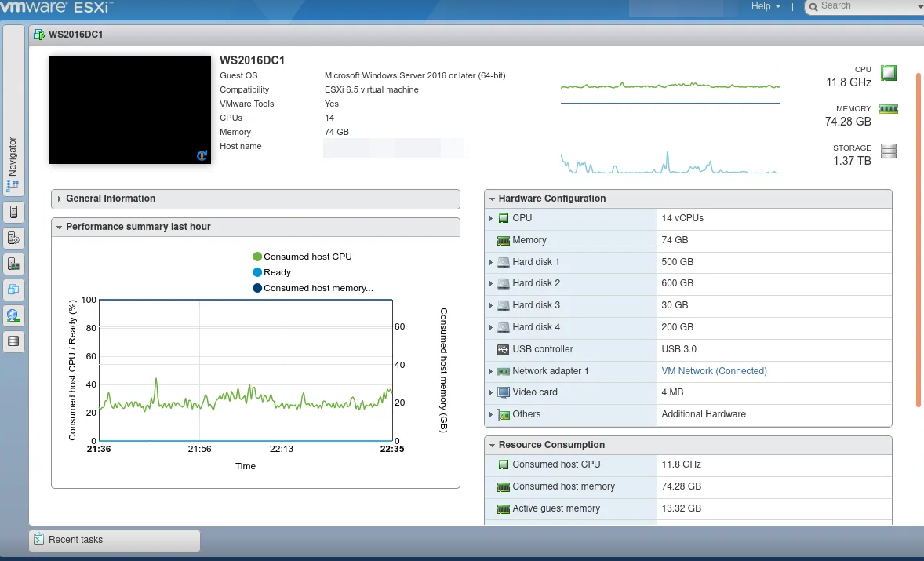Open the VM Network (Connected) link
The image size is (924, 561).
tap(715, 371)
